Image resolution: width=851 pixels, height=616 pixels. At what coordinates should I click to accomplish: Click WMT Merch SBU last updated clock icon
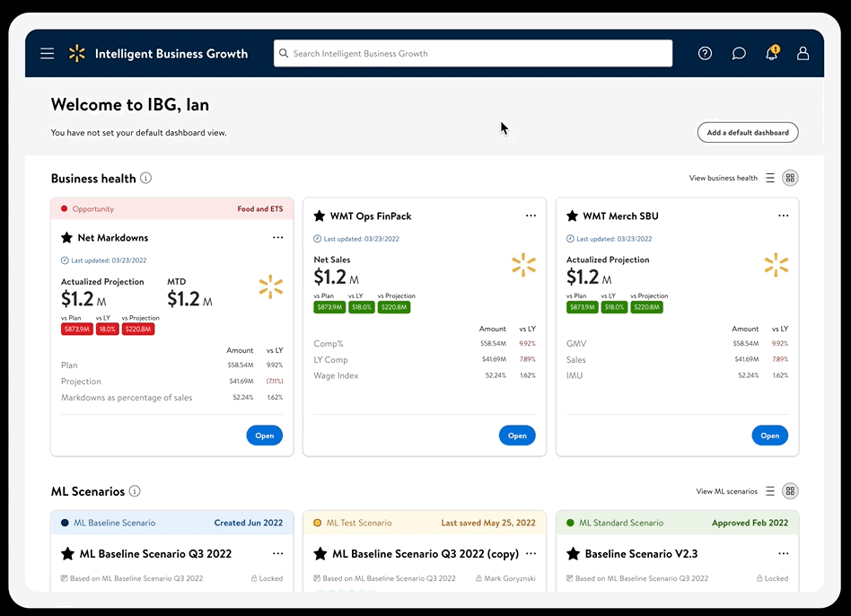570,239
